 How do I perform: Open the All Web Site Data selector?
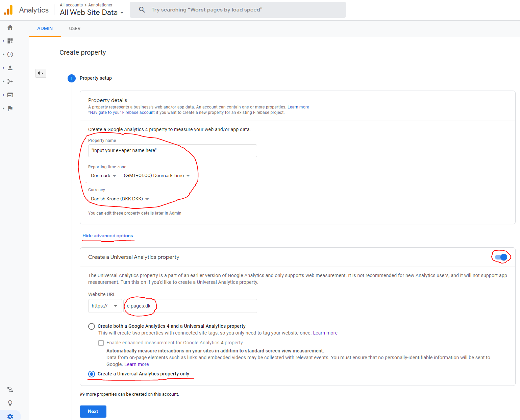click(92, 13)
